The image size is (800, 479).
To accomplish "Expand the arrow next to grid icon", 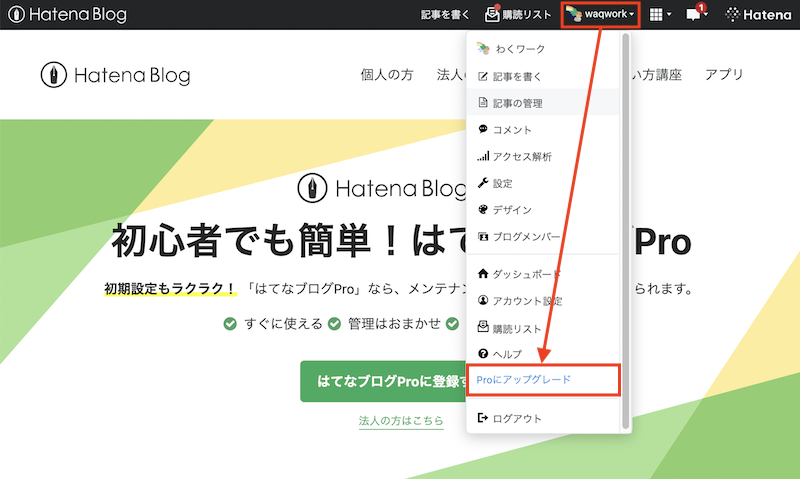I will point(669,15).
